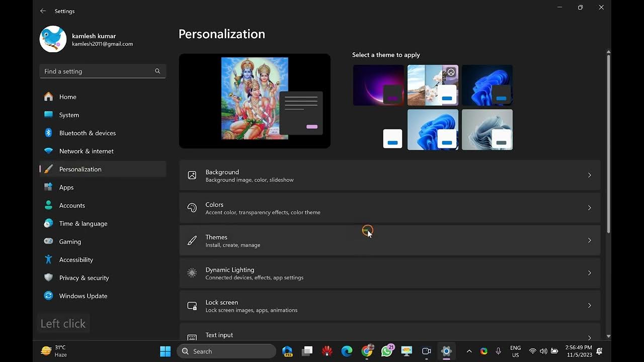This screenshot has width=644, height=362.
Task: Expand the Background row chevron
Action: pos(589,175)
